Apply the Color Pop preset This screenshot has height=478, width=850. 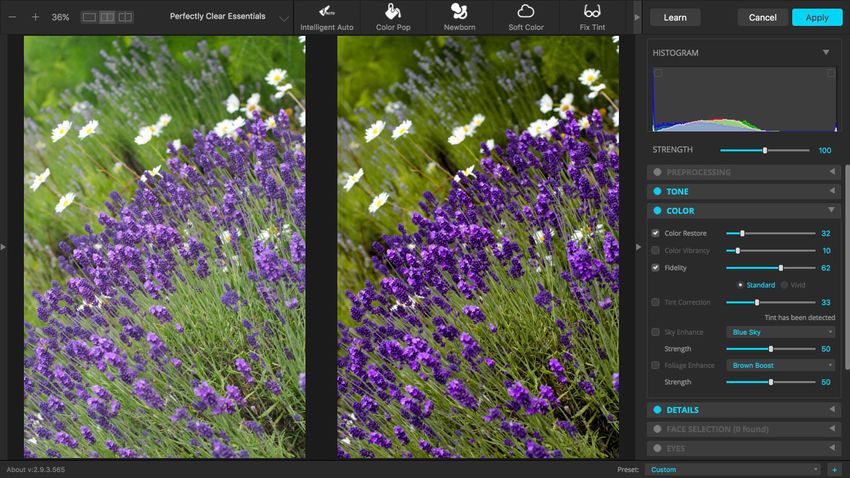[x=393, y=17]
